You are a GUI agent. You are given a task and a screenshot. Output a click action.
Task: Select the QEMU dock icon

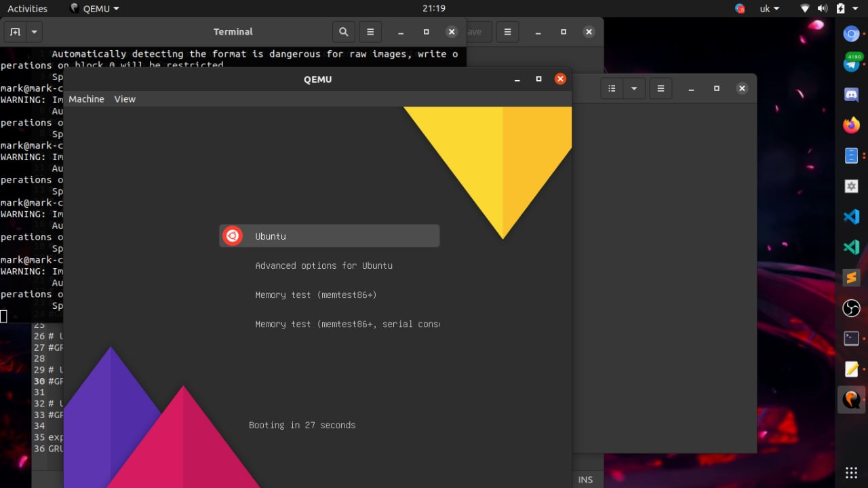pos(851,400)
